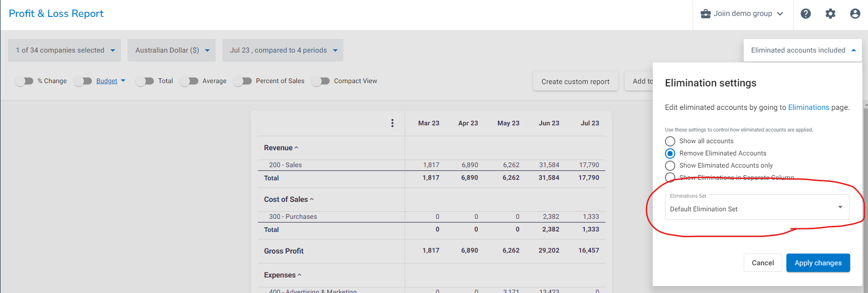Click the Elimination settings heading

(x=710, y=83)
